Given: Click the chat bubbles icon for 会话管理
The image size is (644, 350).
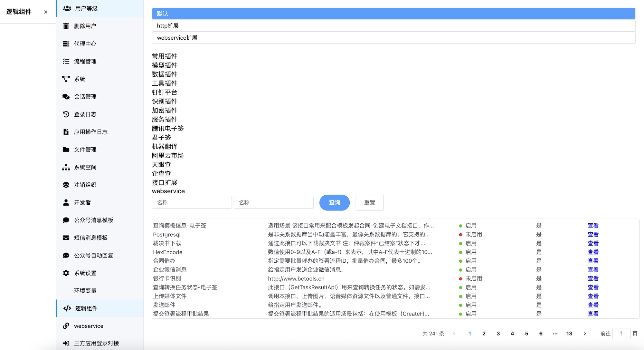Looking at the screenshot, I should tap(66, 97).
